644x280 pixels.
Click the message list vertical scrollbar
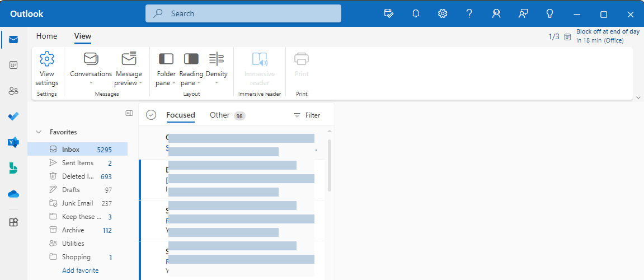(330, 165)
